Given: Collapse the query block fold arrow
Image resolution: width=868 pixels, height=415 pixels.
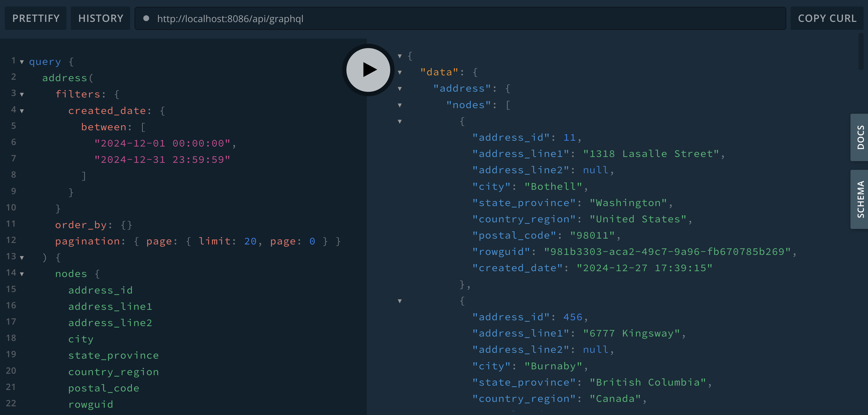Looking at the screenshot, I should tap(22, 62).
